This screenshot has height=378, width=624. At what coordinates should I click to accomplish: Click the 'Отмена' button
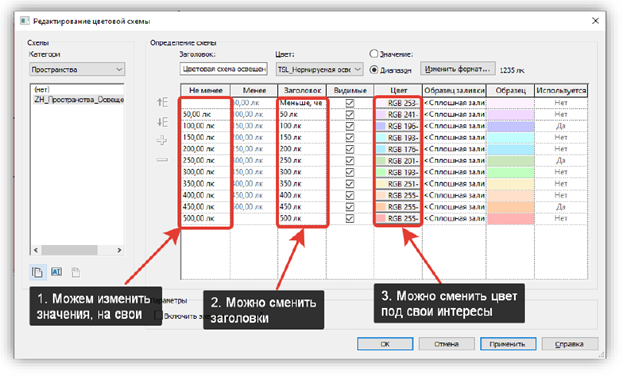point(447,344)
